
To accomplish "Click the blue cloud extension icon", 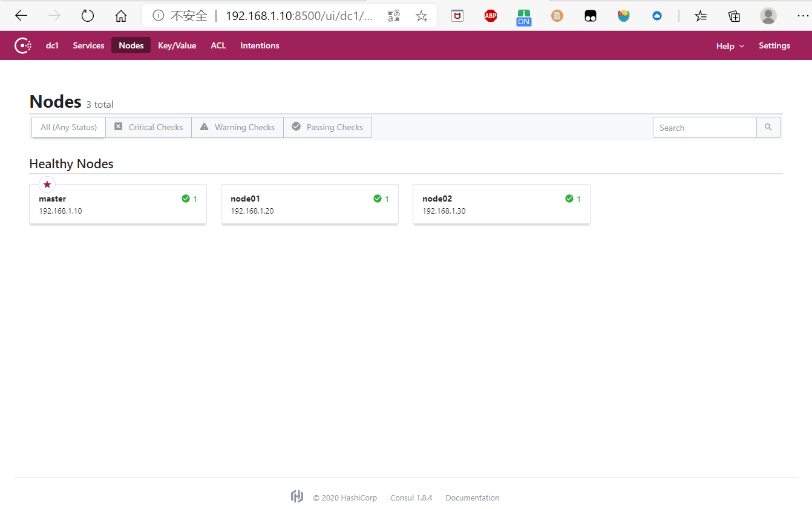I will pos(657,16).
